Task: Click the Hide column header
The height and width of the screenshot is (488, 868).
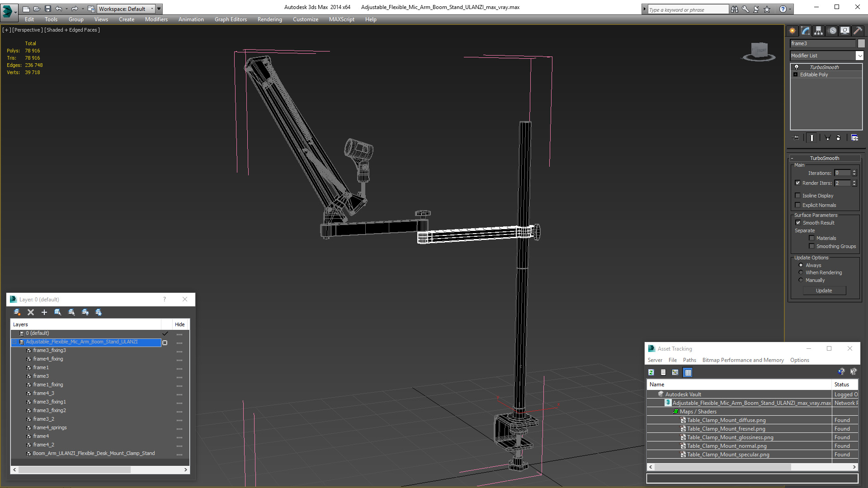Action: [180, 324]
